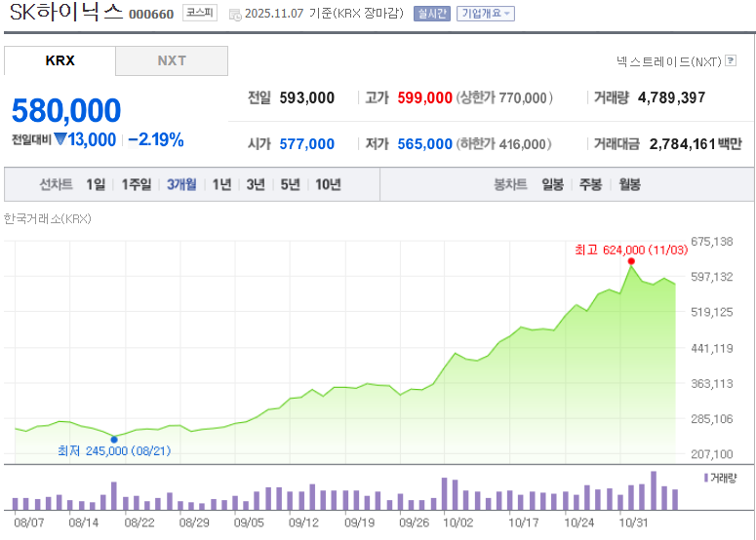Select the 3개월 line chart period

pyautogui.click(x=181, y=184)
